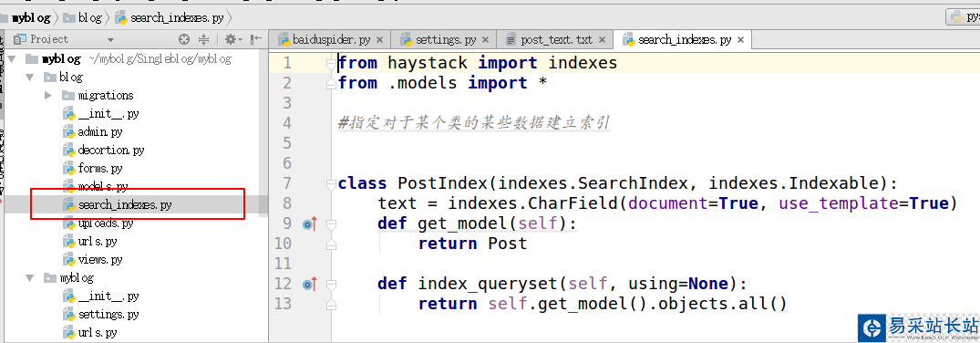980x343 pixels.
Task: Select forms.py in the project tree
Action: (x=100, y=169)
